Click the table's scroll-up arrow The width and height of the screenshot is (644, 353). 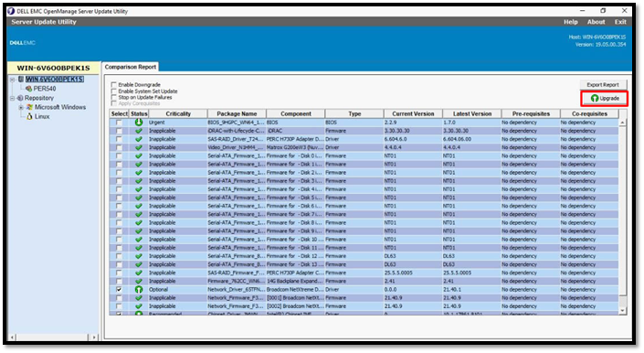623,123
